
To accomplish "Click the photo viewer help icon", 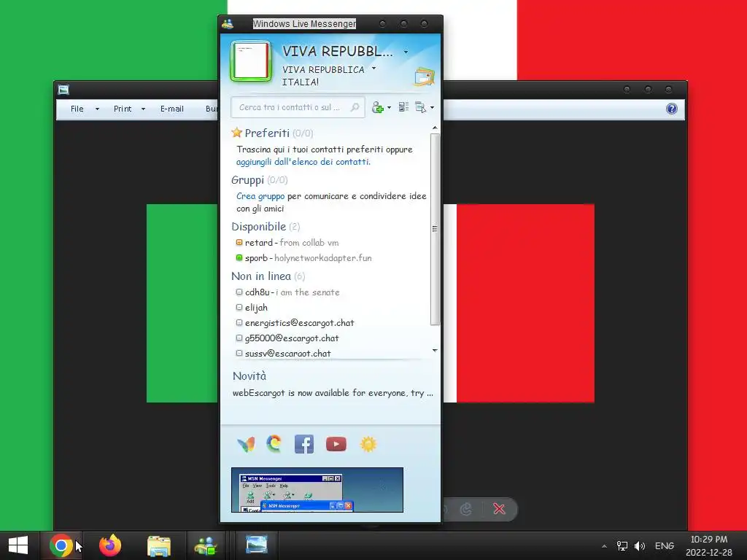I will point(672,109).
